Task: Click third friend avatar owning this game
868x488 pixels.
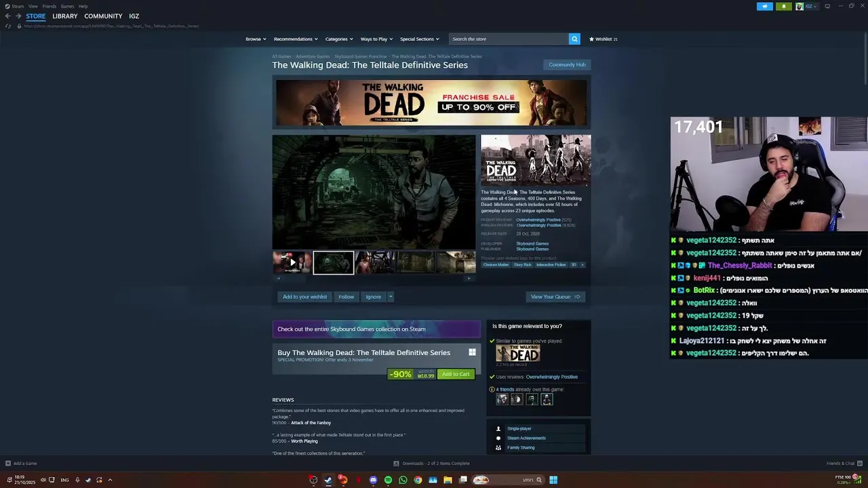Action: click(x=532, y=399)
